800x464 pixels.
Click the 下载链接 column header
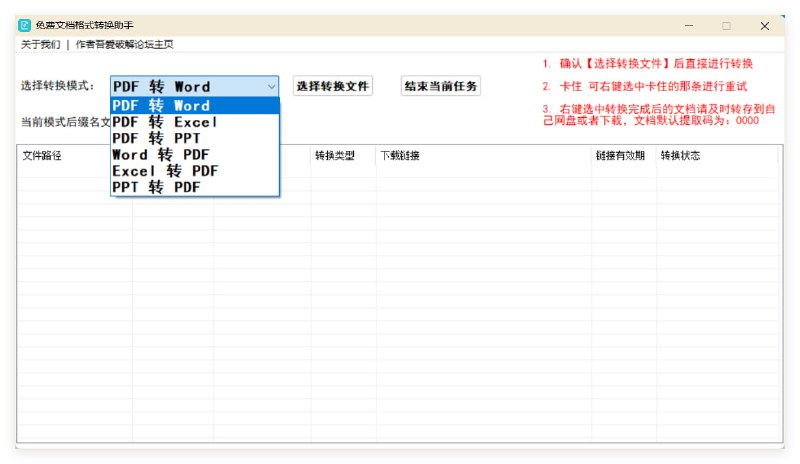click(484, 156)
